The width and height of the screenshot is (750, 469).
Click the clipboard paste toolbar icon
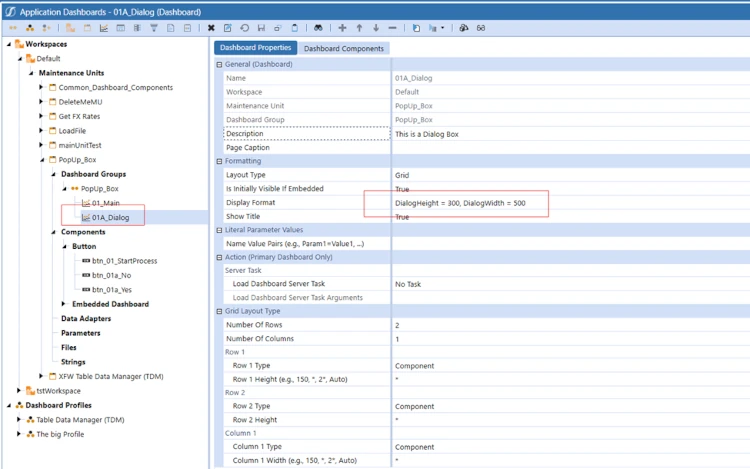[295, 28]
